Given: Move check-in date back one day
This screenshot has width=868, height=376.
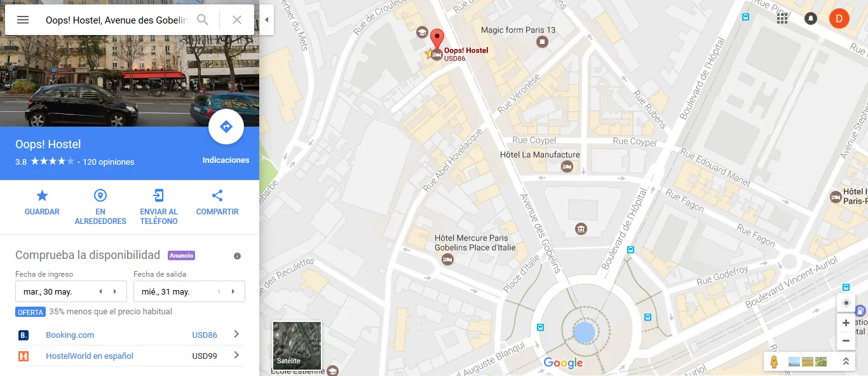Looking at the screenshot, I should [x=100, y=291].
